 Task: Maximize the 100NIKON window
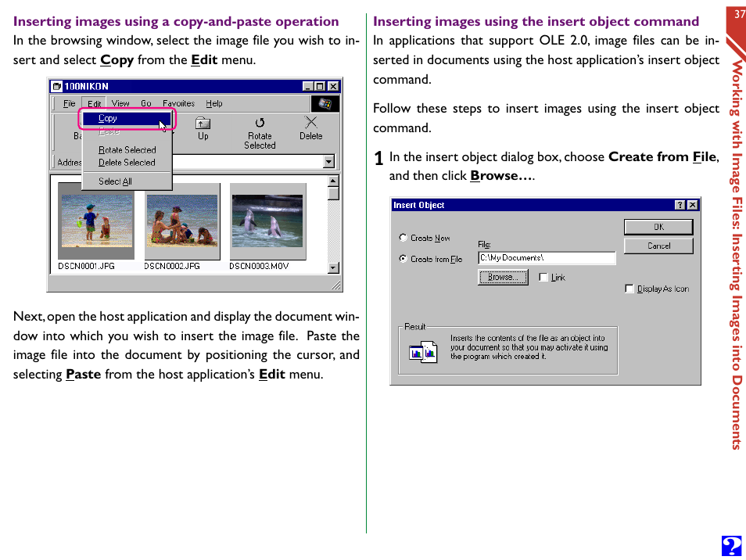point(320,86)
